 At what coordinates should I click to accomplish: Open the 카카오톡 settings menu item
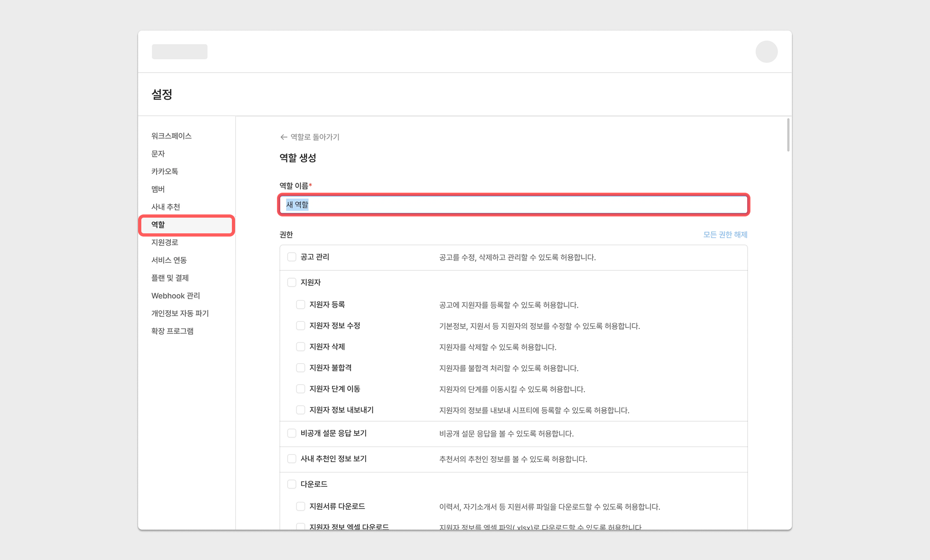pos(165,171)
